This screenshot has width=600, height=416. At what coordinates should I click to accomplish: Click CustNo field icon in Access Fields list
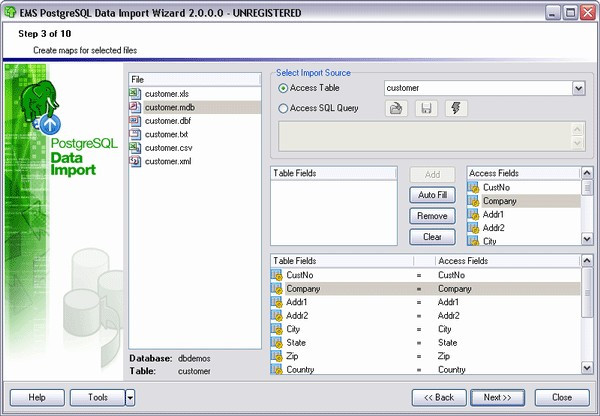click(473, 187)
